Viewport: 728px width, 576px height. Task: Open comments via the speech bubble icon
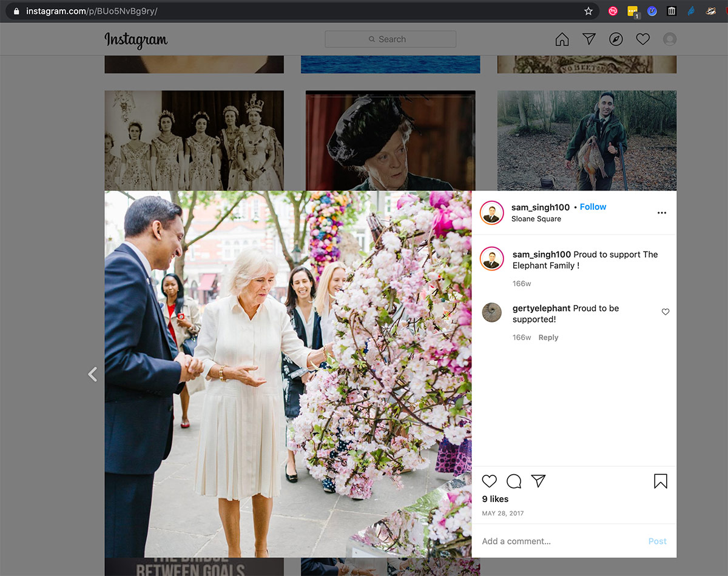click(x=514, y=481)
